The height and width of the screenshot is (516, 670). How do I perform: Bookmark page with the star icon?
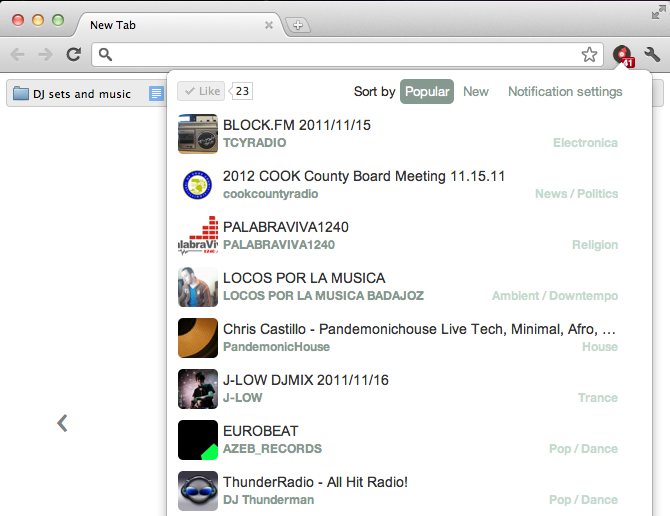[x=590, y=55]
